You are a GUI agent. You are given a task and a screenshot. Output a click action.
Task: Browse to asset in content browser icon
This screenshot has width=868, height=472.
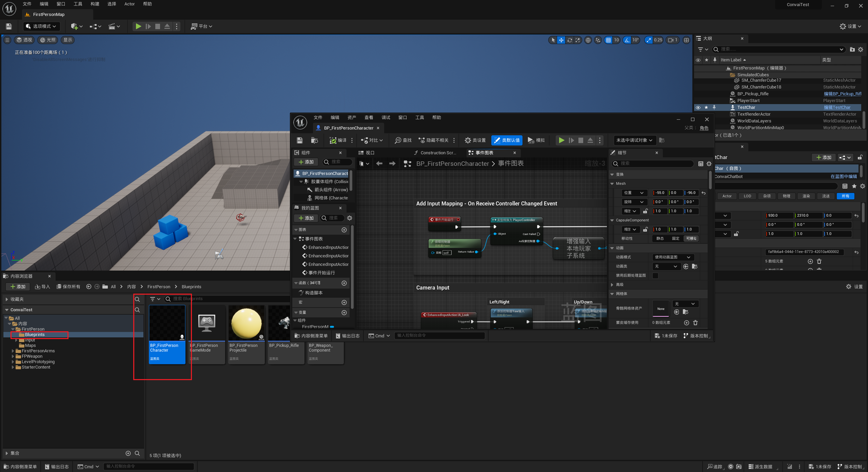coord(314,140)
